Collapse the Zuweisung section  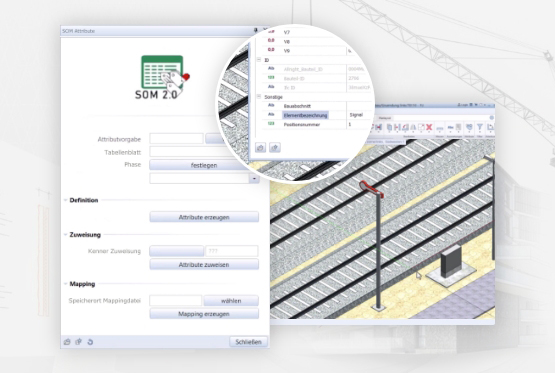coord(65,235)
